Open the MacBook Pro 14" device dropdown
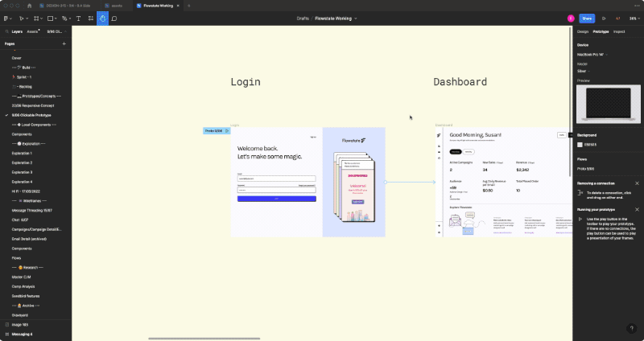The width and height of the screenshot is (644, 341). pos(592,55)
